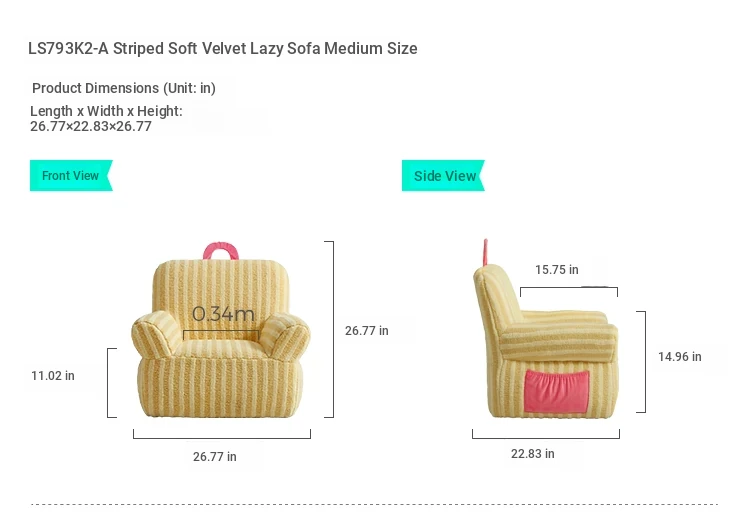Click the pink handle on side view sofa

click(485, 251)
